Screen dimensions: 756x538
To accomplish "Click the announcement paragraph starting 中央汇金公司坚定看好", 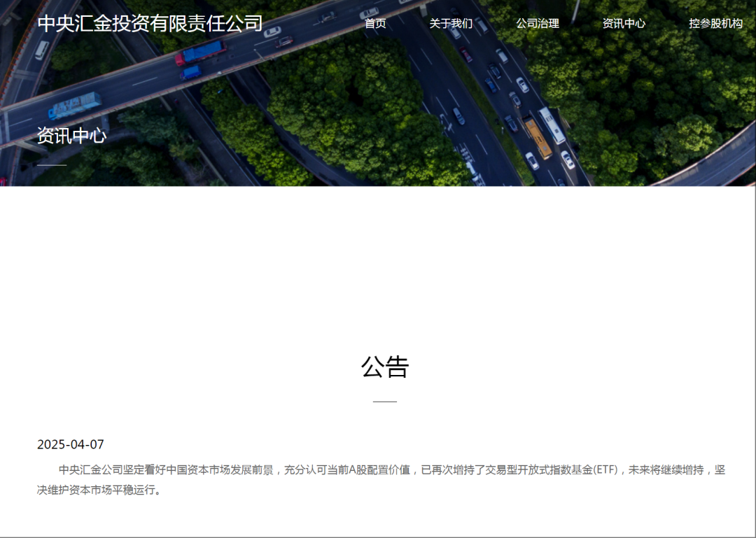I will [381, 480].
